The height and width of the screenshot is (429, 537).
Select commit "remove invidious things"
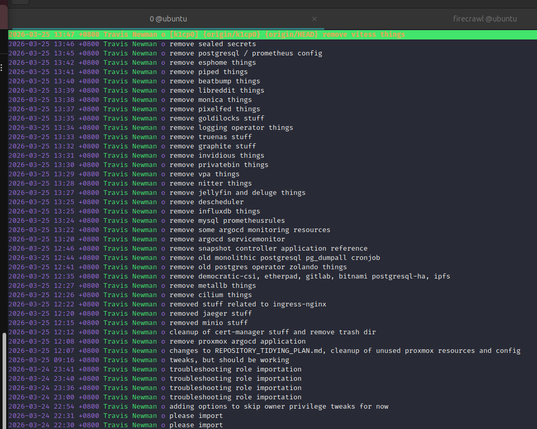(x=273, y=155)
